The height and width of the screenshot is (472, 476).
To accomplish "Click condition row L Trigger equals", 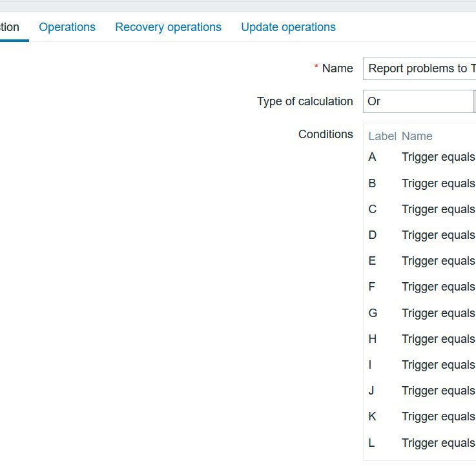I will coord(422,443).
